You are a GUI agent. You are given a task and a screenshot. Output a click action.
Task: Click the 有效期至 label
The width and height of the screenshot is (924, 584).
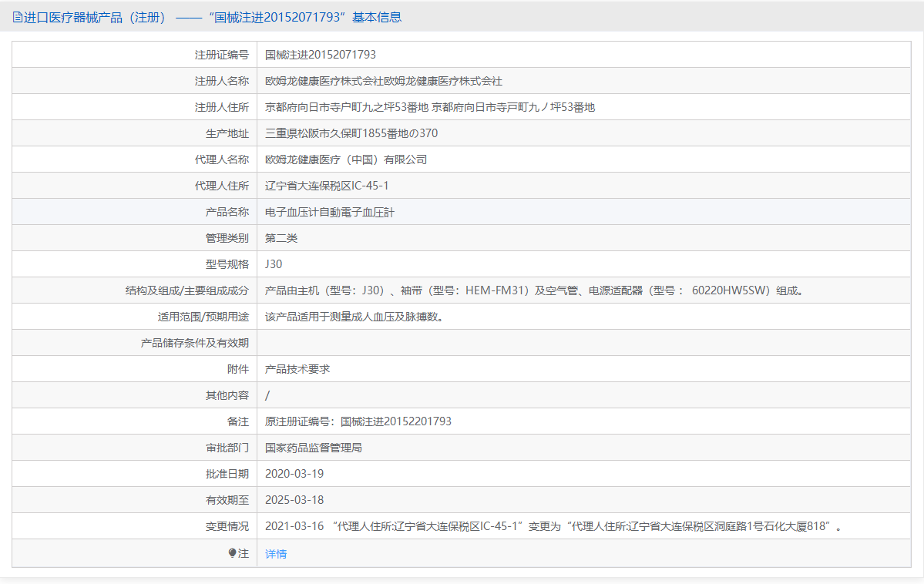227,500
